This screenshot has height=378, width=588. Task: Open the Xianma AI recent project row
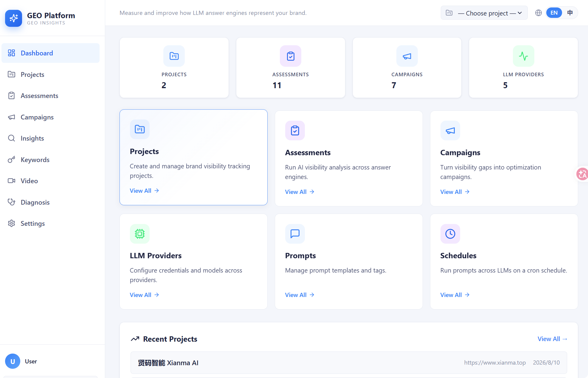coord(349,363)
